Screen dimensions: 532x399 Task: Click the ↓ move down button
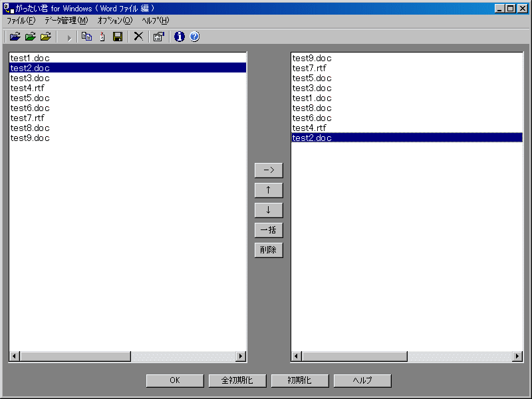(269, 210)
